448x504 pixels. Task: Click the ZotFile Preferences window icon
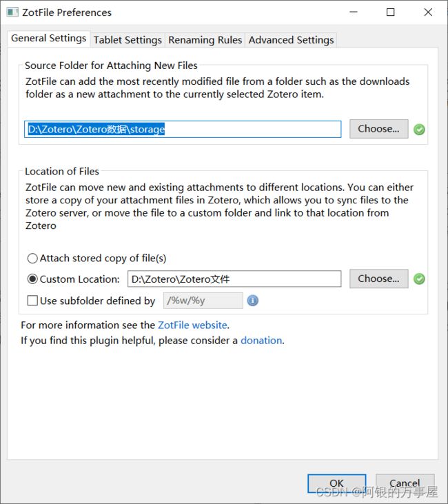12,12
